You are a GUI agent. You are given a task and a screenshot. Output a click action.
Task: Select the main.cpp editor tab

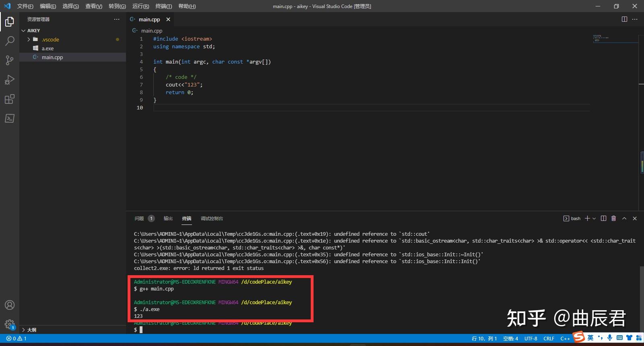coord(149,19)
